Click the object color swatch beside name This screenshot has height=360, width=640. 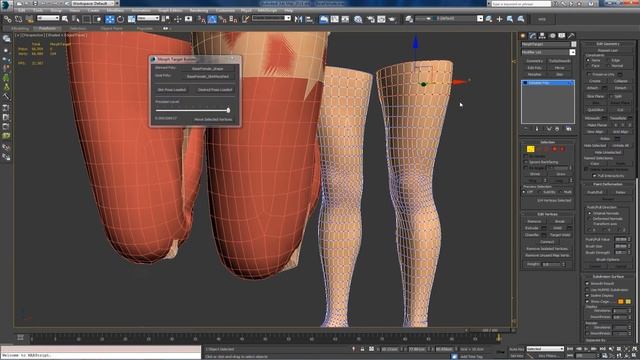pos(573,44)
